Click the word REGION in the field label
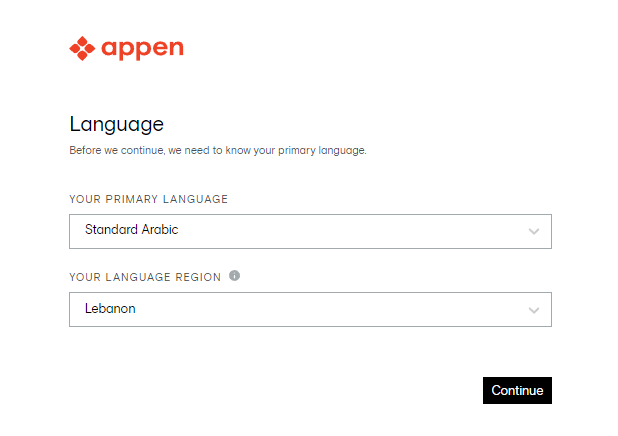The height and width of the screenshot is (436, 618). pyautogui.click(x=198, y=277)
